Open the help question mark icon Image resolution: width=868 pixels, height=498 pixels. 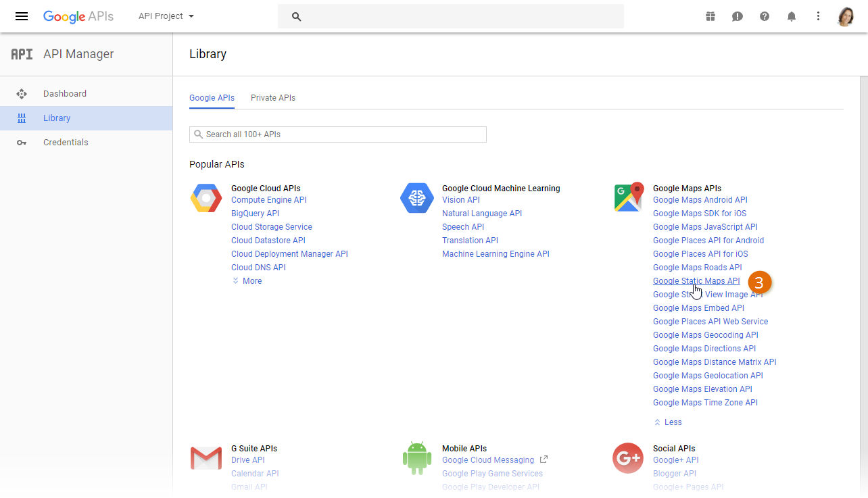point(765,16)
